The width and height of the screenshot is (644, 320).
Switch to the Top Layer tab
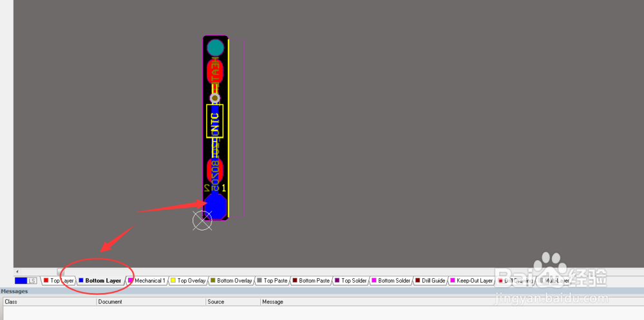pyautogui.click(x=59, y=281)
